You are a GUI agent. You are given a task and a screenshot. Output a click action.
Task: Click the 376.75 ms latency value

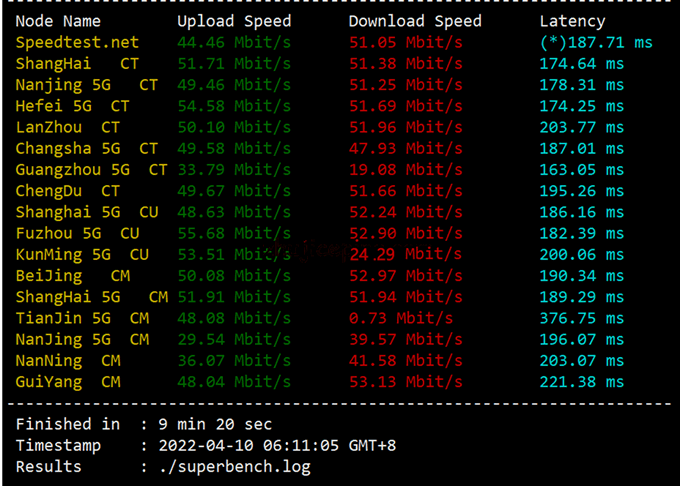(x=595, y=318)
